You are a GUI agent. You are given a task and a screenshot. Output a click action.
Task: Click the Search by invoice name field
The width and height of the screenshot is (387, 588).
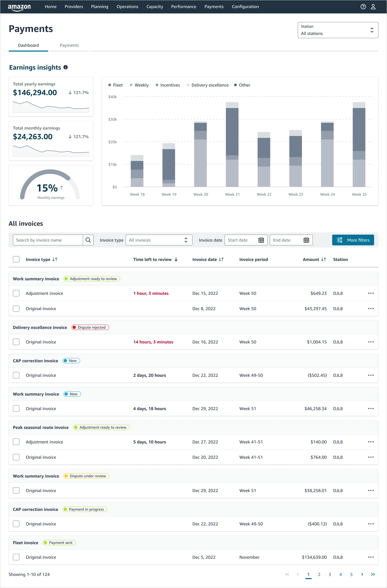pyautogui.click(x=48, y=240)
